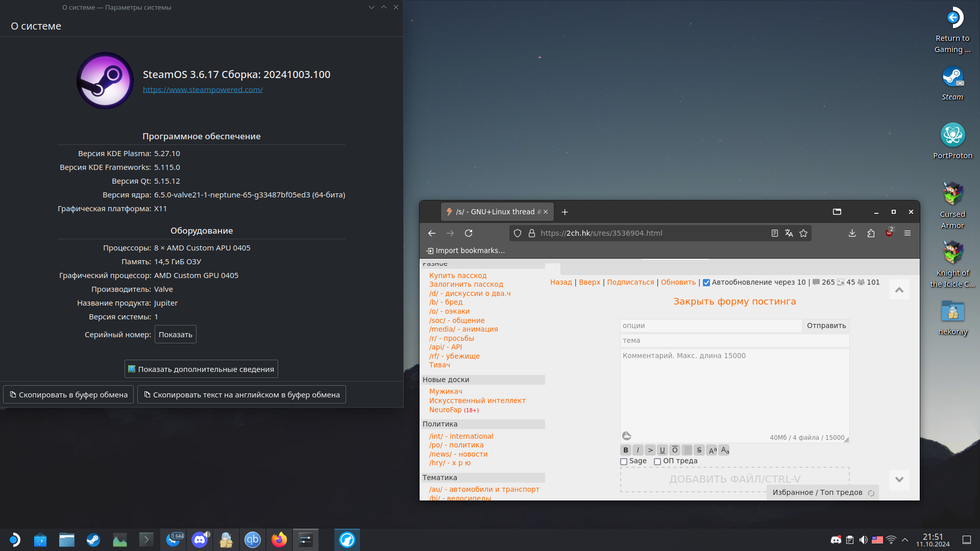The image size is (980, 551).
Task: Copy English text to clipboard button
Action: click(x=241, y=394)
